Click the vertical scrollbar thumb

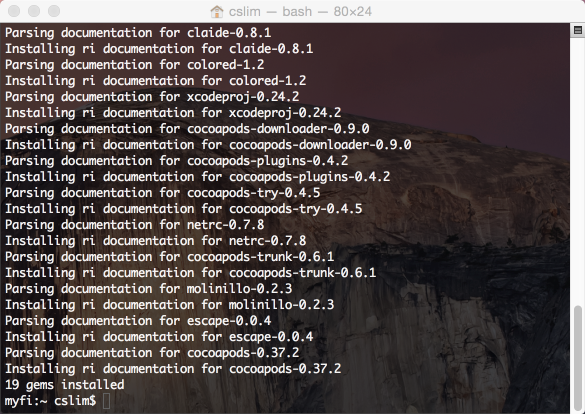click(578, 357)
